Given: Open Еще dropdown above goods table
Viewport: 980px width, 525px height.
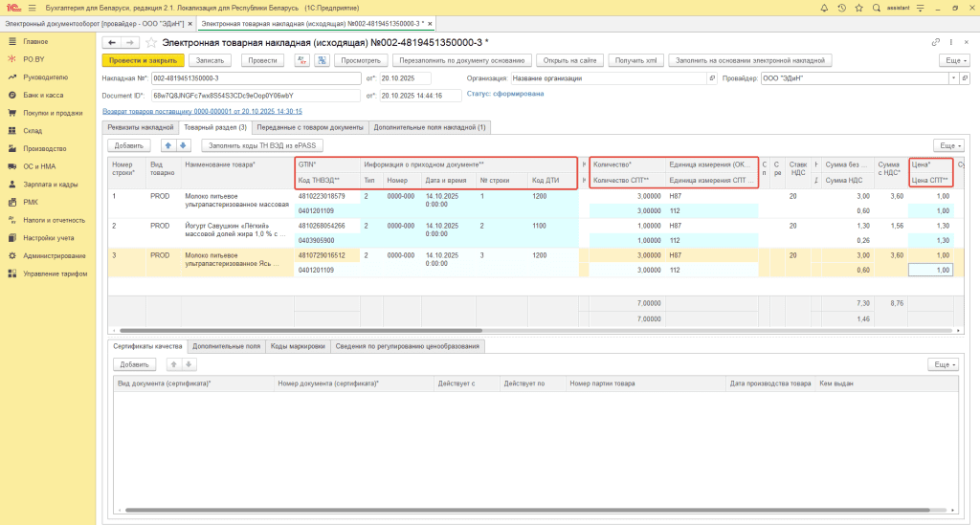Looking at the screenshot, I should coord(947,145).
